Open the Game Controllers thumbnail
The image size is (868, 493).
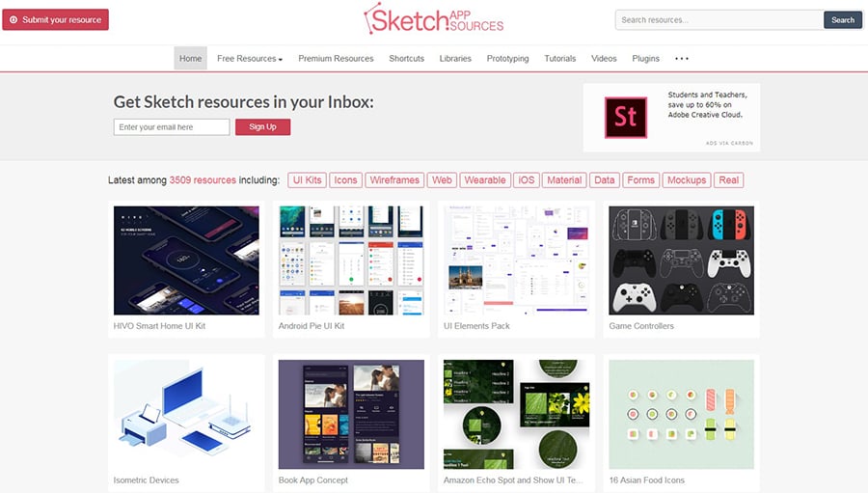click(682, 260)
